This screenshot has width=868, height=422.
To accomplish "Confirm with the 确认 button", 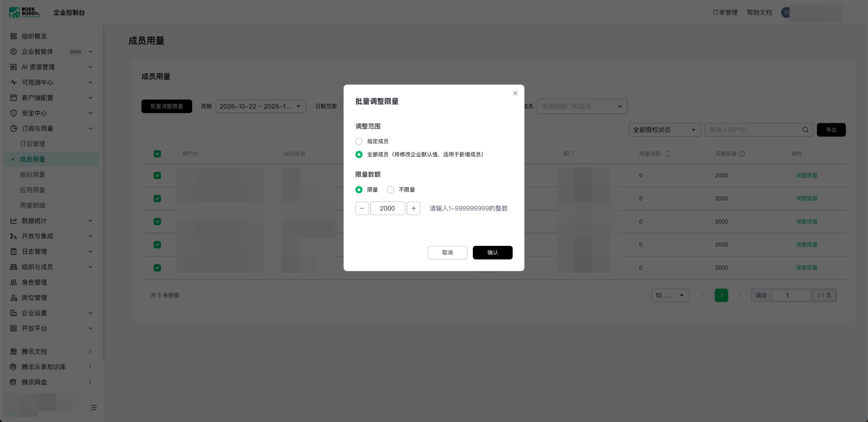I will pyautogui.click(x=492, y=252).
